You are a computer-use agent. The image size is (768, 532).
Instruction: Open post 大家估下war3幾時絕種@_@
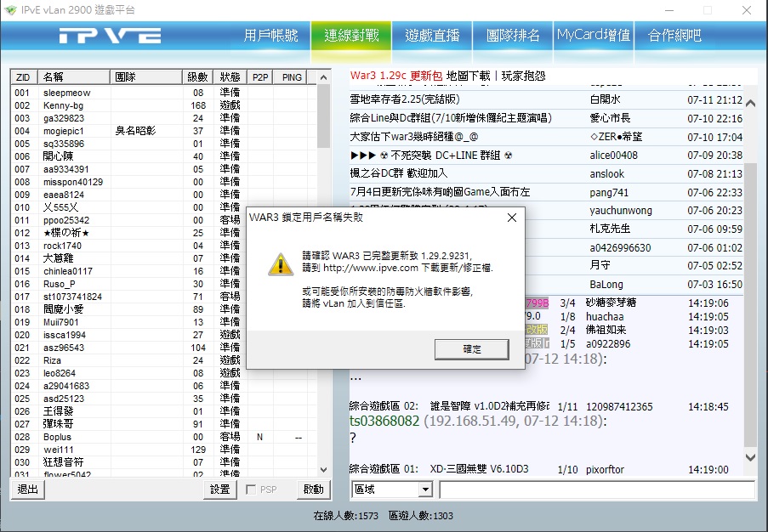click(414, 137)
